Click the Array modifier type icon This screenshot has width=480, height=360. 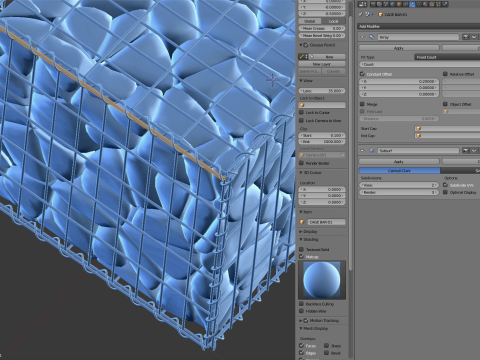(372, 37)
